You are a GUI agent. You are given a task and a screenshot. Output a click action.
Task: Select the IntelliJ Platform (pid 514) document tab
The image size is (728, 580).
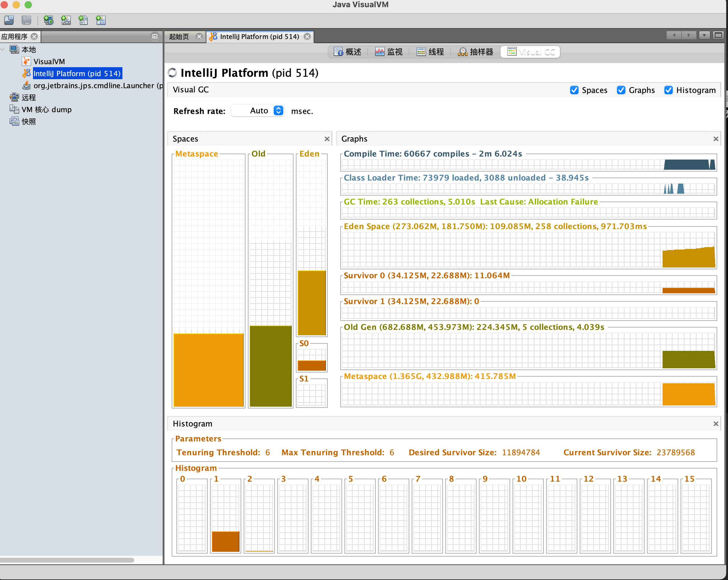click(260, 37)
